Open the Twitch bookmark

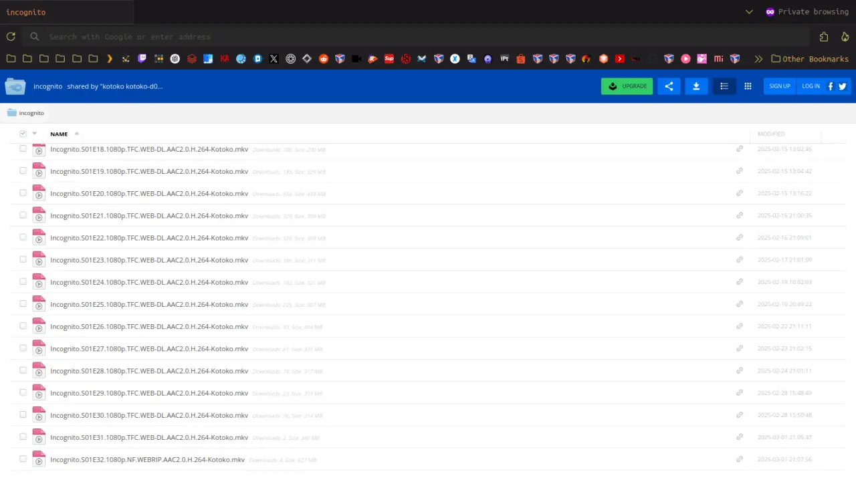[x=142, y=59]
